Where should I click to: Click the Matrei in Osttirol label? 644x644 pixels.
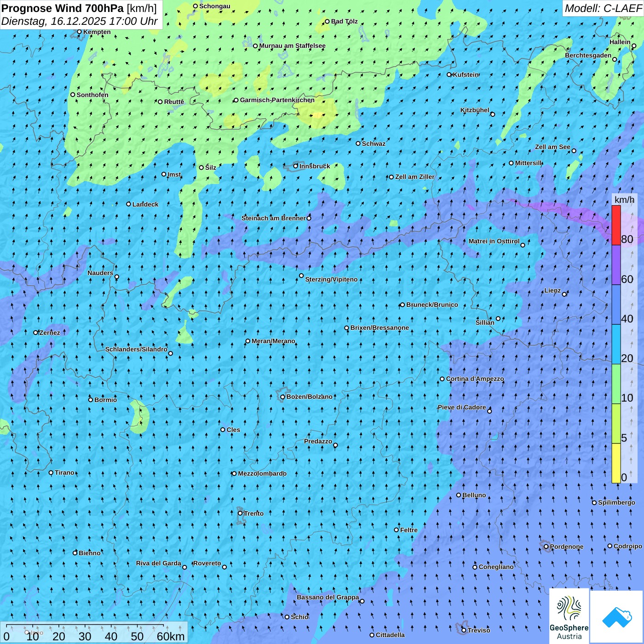[494, 241]
